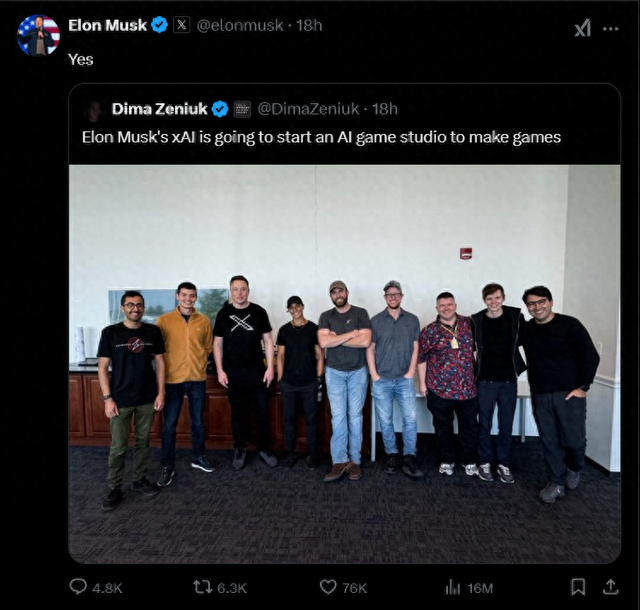Click the affiliation badge beside Dima Zeniuk
The height and width of the screenshot is (610, 640).
(x=242, y=109)
